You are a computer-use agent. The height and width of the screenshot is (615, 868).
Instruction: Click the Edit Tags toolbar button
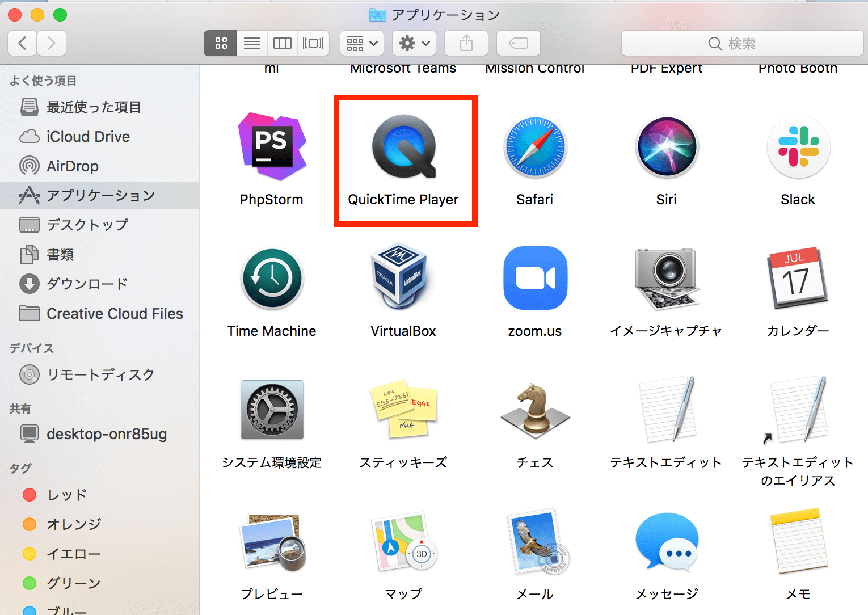[x=519, y=43]
